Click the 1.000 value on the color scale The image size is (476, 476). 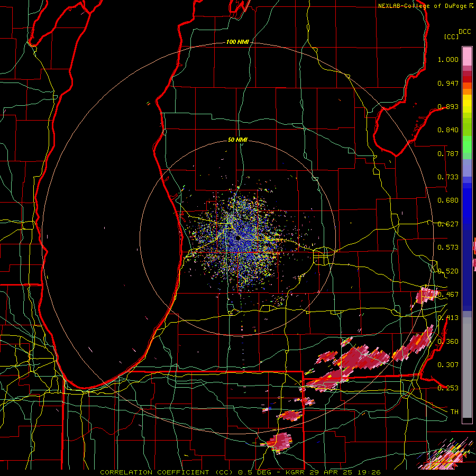448,59
